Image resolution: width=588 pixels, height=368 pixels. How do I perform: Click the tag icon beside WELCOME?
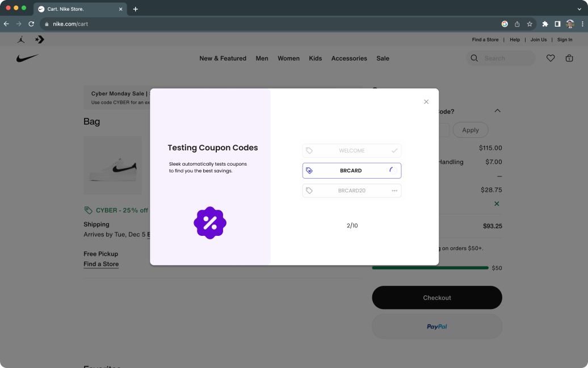pos(309,151)
